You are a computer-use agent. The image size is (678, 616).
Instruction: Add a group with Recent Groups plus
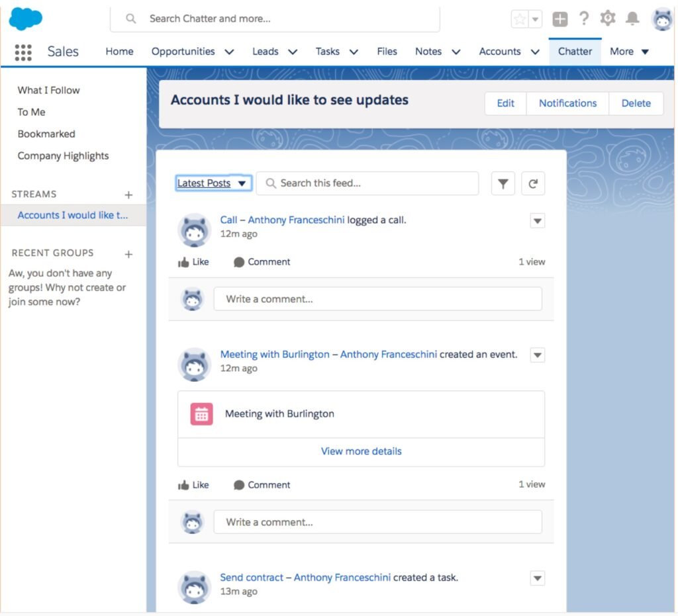click(x=128, y=254)
